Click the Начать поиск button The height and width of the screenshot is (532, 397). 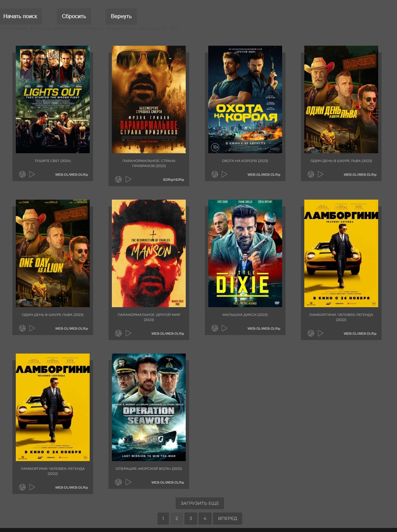coord(20,16)
